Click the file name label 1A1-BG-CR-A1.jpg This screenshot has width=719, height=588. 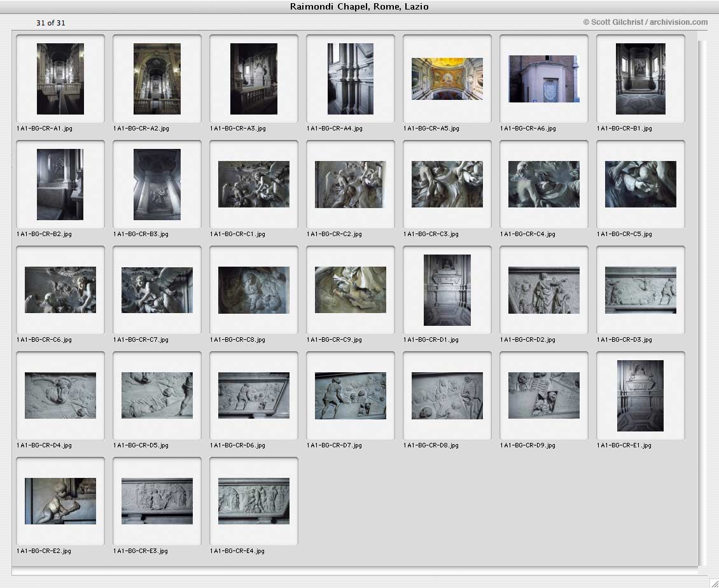(x=45, y=129)
